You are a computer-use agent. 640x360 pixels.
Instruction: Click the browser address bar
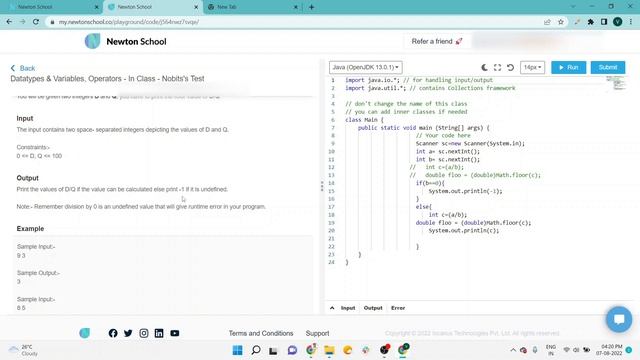(x=294, y=22)
